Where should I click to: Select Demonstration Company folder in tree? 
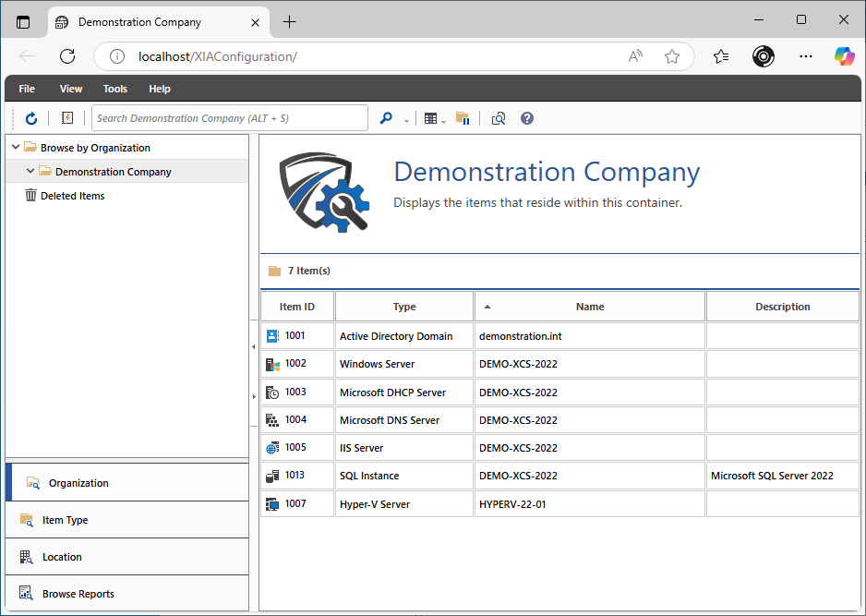(114, 172)
